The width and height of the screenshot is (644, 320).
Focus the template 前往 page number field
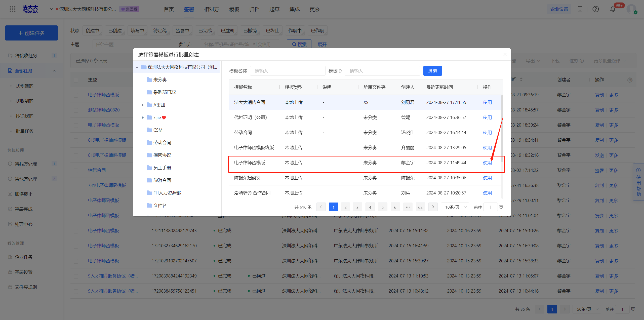[x=490, y=207]
